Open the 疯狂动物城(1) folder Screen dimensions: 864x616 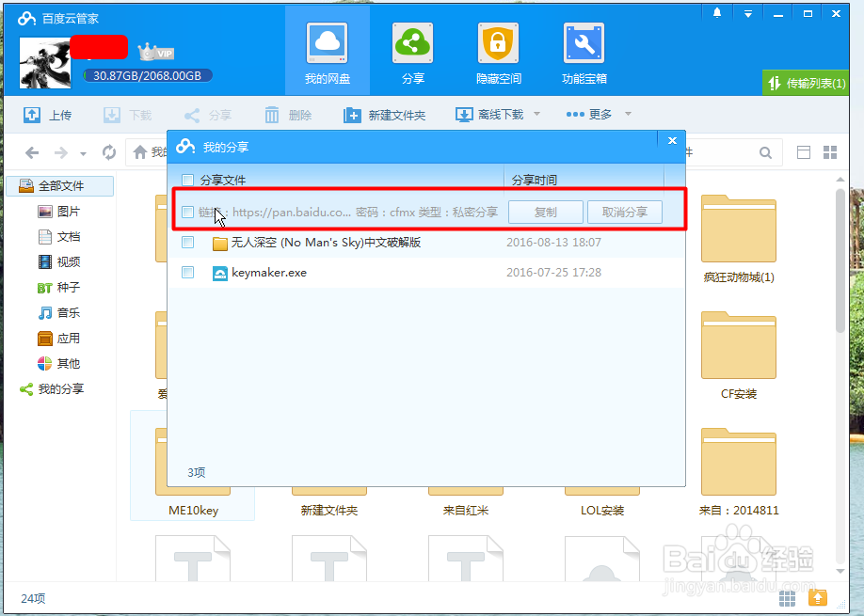point(739,240)
